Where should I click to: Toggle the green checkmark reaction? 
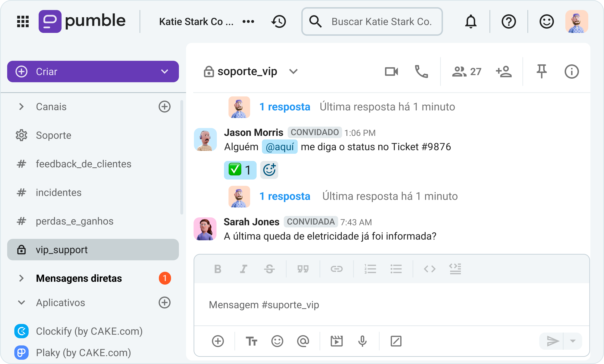click(x=240, y=170)
